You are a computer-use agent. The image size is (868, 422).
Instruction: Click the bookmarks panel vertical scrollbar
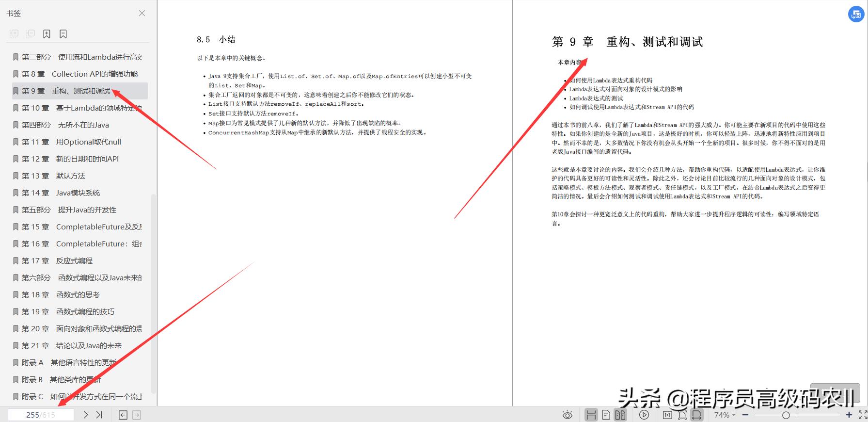tap(154, 293)
